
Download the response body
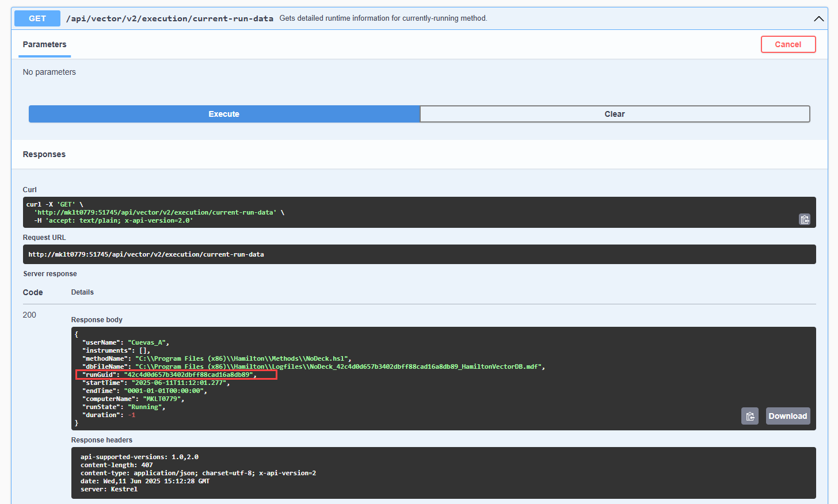(x=788, y=416)
